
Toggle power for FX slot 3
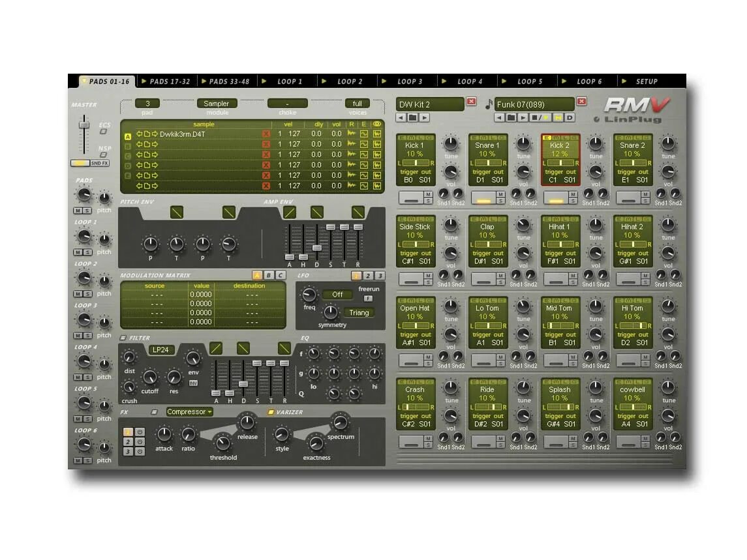(x=140, y=451)
